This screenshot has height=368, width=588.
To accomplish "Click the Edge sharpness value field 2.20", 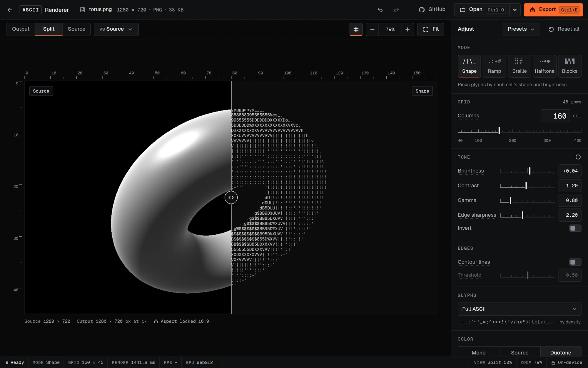I will [570, 215].
